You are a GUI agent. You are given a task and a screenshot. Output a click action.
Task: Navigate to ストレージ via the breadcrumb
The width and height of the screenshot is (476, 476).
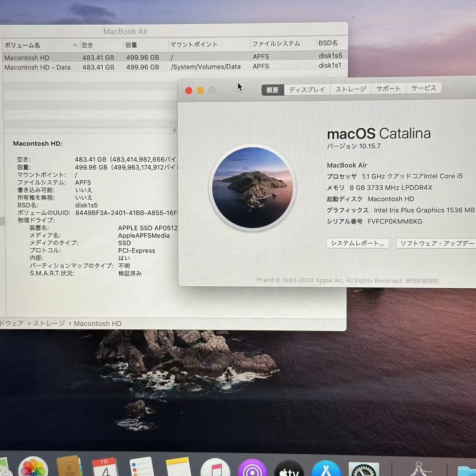click(49, 323)
